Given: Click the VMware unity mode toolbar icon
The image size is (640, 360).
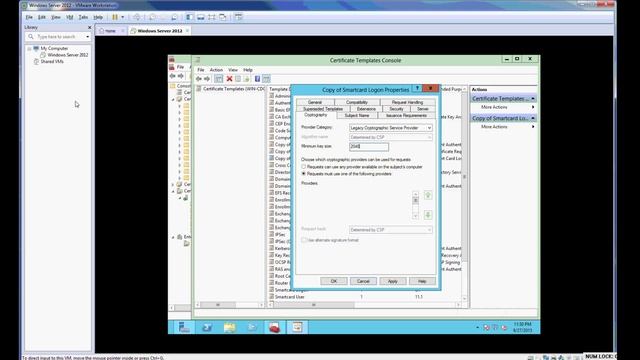Looking at the screenshot, I should click(223, 17).
